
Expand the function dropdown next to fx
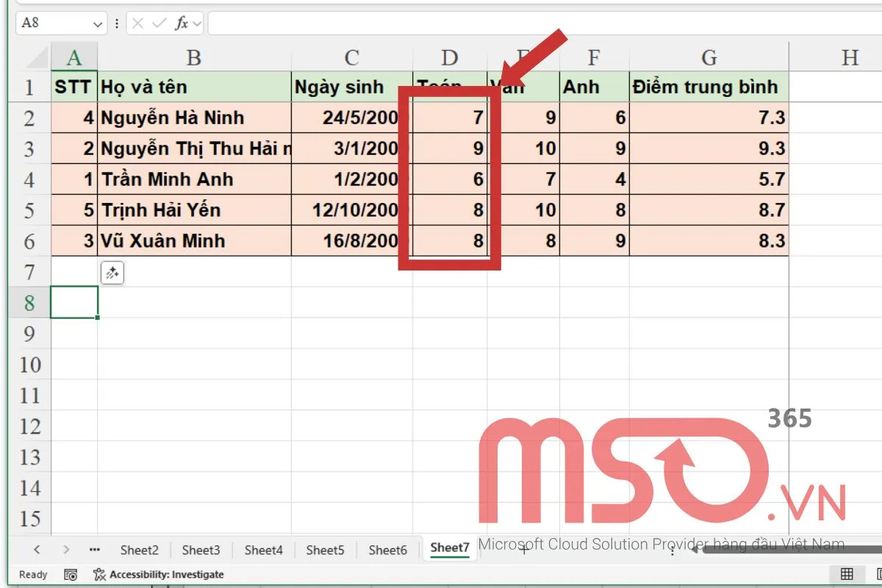tap(197, 24)
